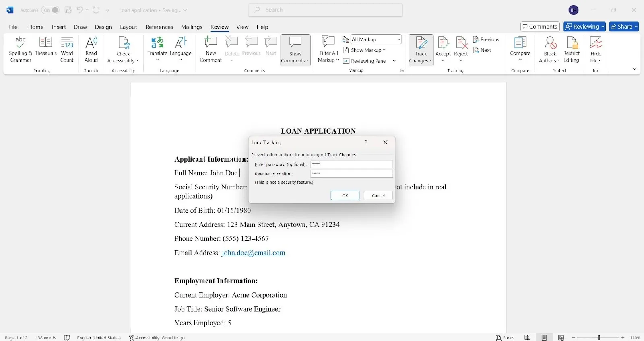Zoom in with plus button

click(x=623, y=337)
